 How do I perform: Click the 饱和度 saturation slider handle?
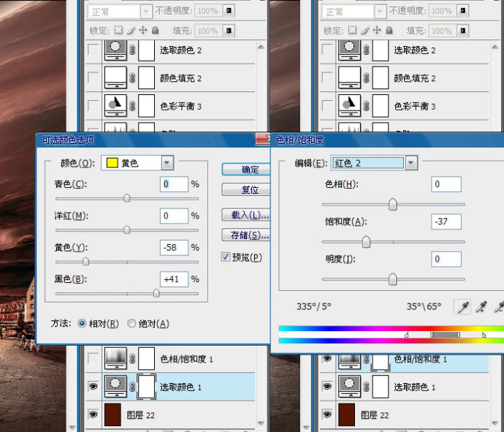pos(366,242)
